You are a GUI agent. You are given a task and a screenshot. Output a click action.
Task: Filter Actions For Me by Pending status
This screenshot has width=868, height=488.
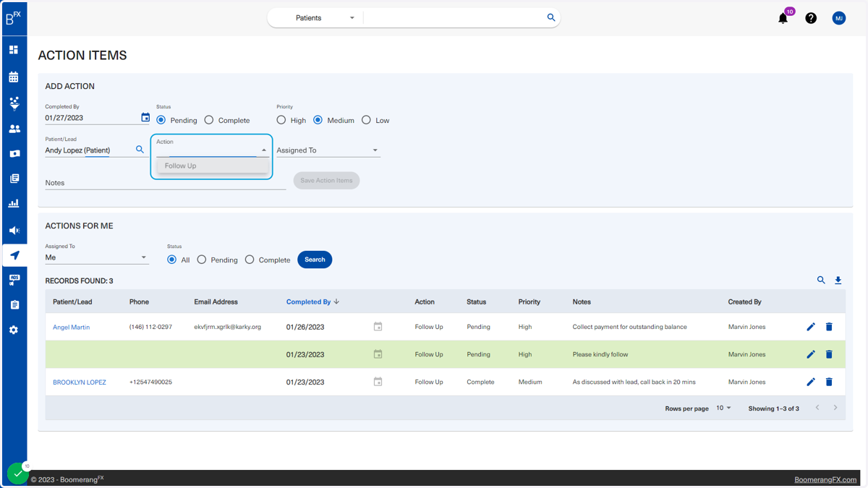[x=202, y=260]
